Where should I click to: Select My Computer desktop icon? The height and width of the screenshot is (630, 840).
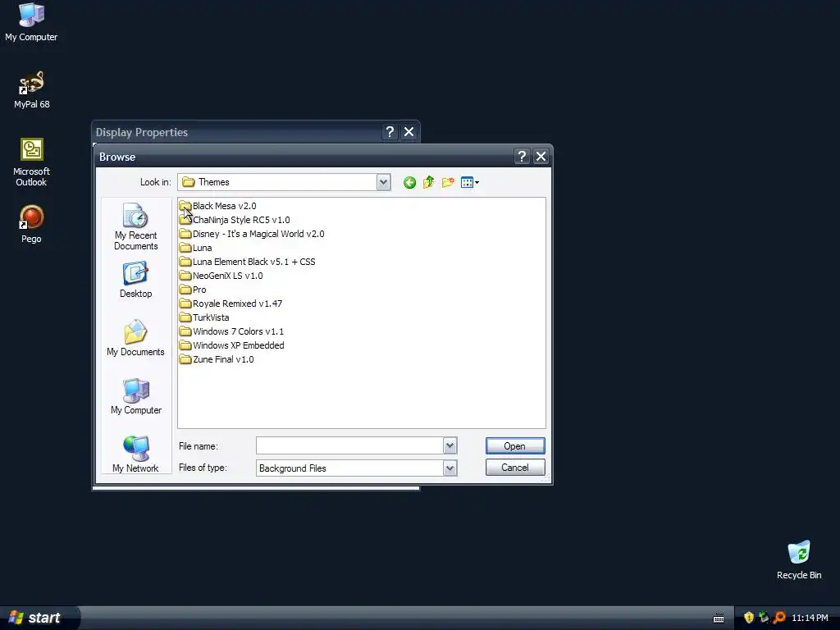31,22
